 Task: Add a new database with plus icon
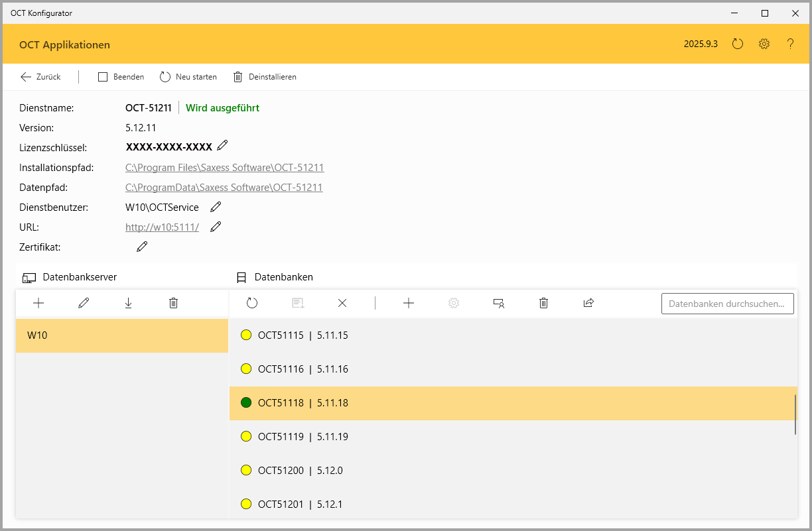tap(409, 303)
